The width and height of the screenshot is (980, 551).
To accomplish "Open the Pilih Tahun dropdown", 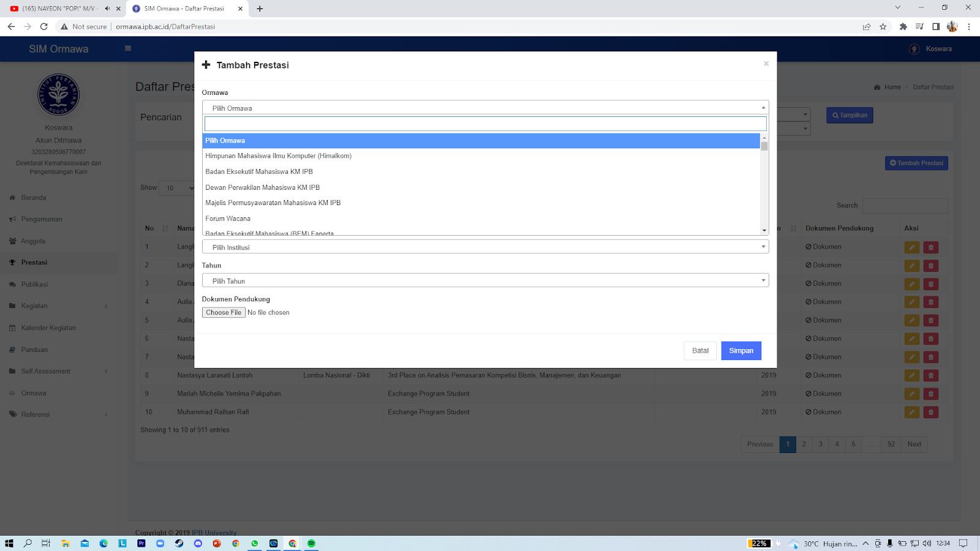I will (485, 280).
